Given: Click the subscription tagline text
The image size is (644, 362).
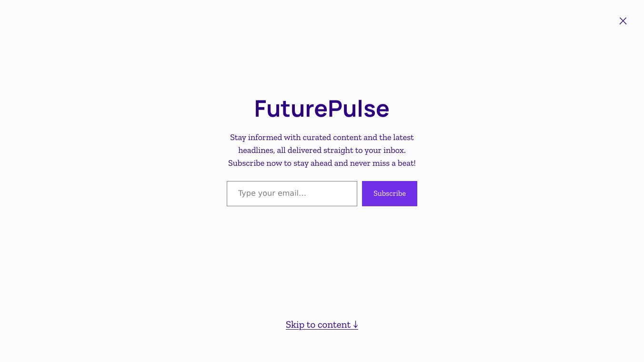Looking at the screenshot, I should 322,150.
